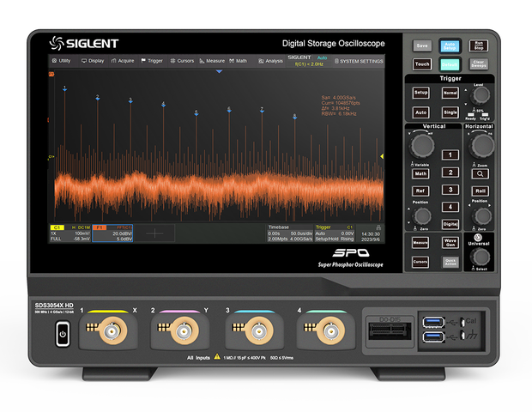Push the Cursors button on the front panel

[420, 262]
